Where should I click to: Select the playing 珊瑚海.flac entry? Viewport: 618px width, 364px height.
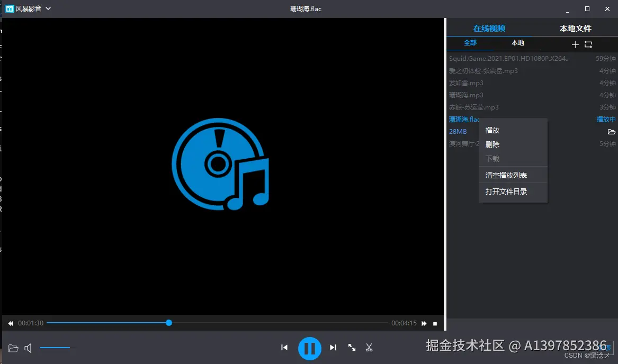(464, 119)
